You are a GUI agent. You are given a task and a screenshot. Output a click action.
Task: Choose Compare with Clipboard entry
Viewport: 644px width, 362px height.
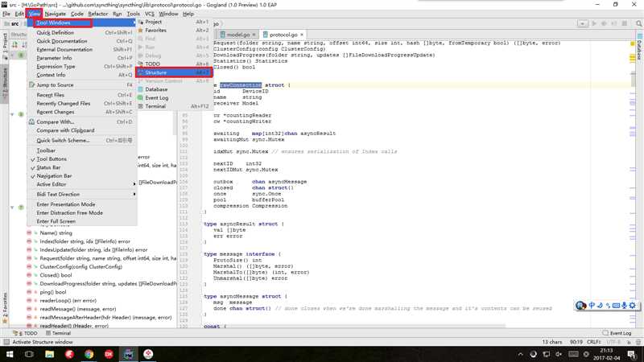click(x=82, y=130)
